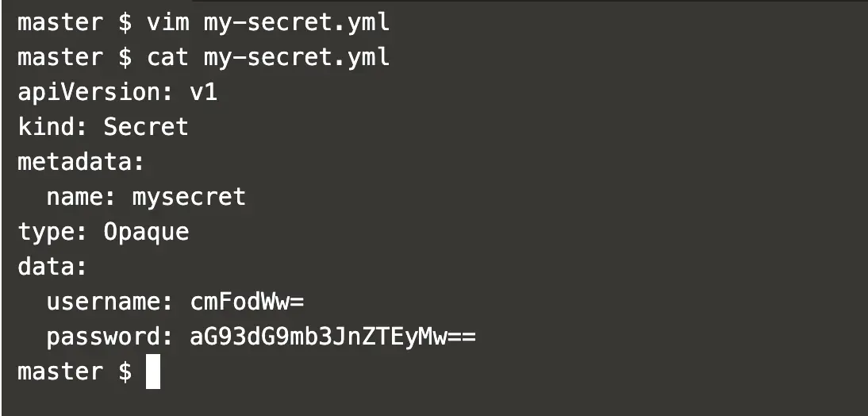
Task: Click the 'data:' line
Action: coord(52,267)
